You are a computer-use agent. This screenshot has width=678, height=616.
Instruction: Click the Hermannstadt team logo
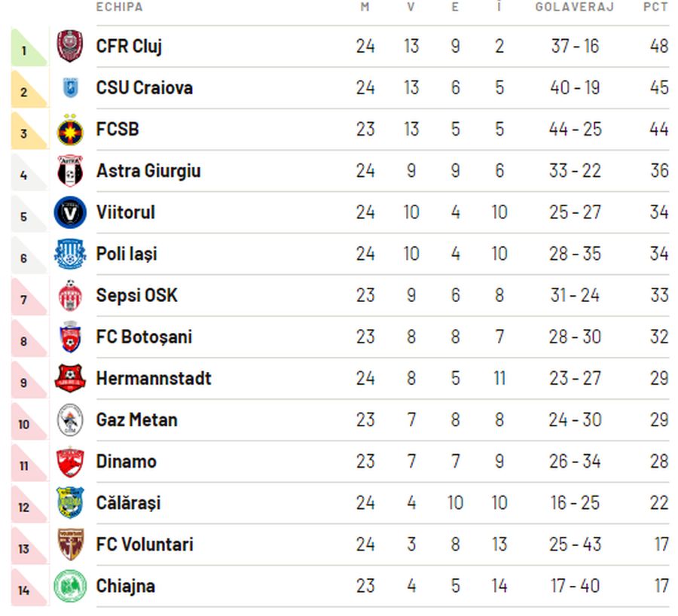click(70, 378)
